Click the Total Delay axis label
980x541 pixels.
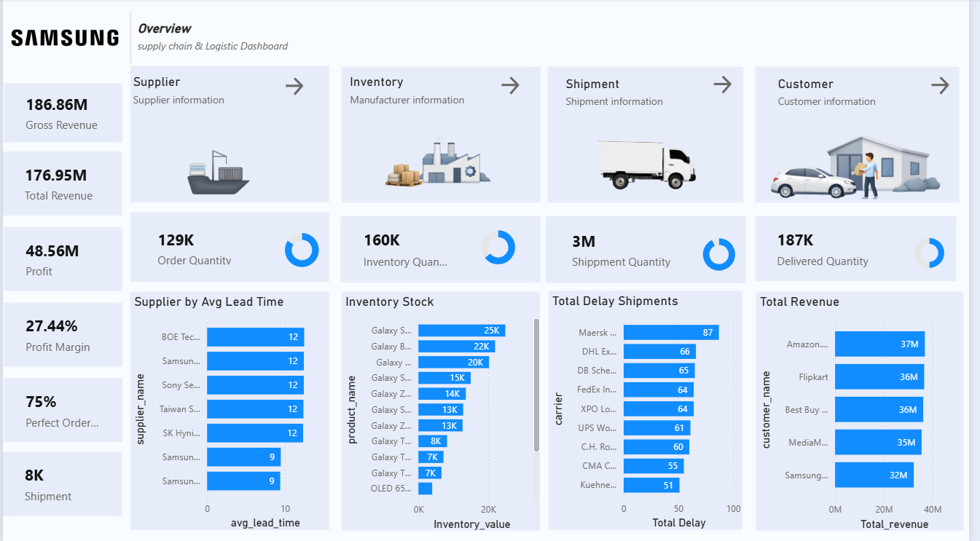(x=679, y=523)
